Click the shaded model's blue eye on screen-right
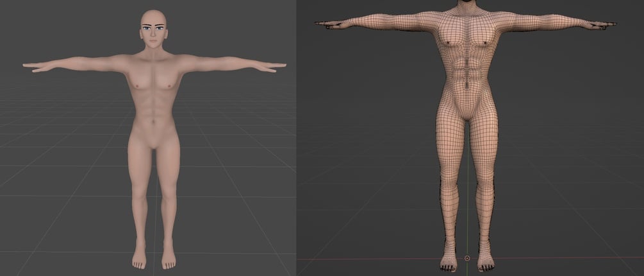The width and height of the screenshot is (644, 276). tap(160, 28)
